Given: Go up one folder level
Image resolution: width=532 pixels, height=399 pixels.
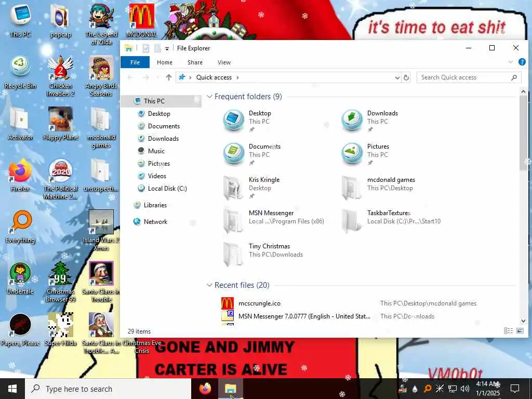Looking at the screenshot, I should tap(169, 78).
